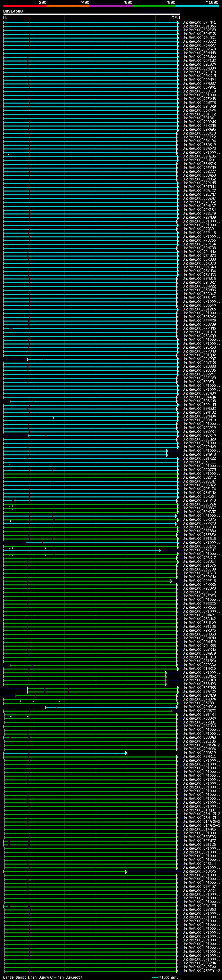Open the UniRef100_C0PF48 hit
The height and width of the screenshot is (980, 222).
tap(199, 581)
